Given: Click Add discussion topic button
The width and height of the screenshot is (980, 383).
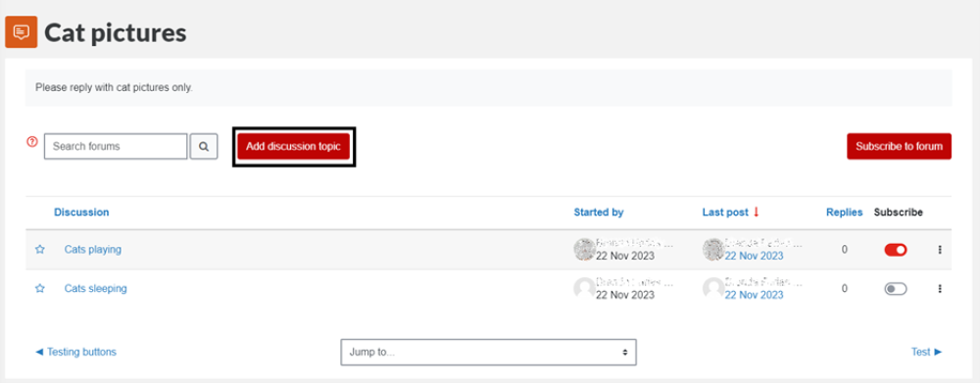Looking at the screenshot, I should (293, 146).
